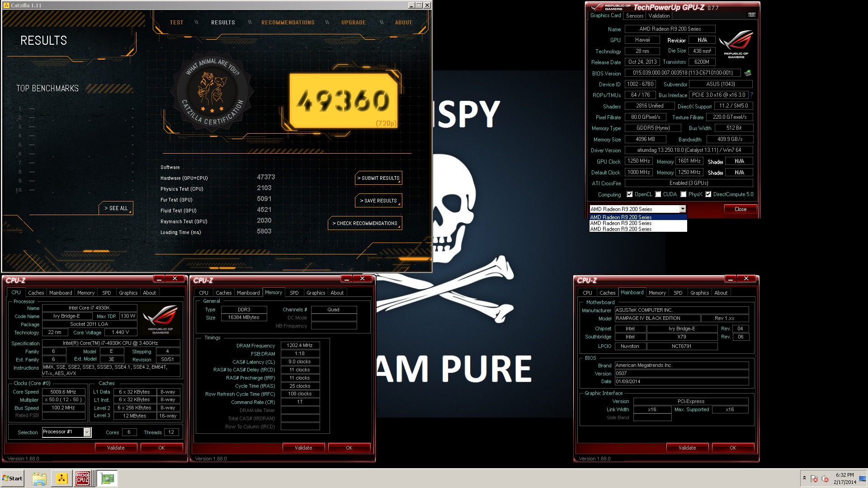Click the Core Speed value 5009.6 MHz
The width and height of the screenshot is (868, 488).
click(x=63, y=392)
